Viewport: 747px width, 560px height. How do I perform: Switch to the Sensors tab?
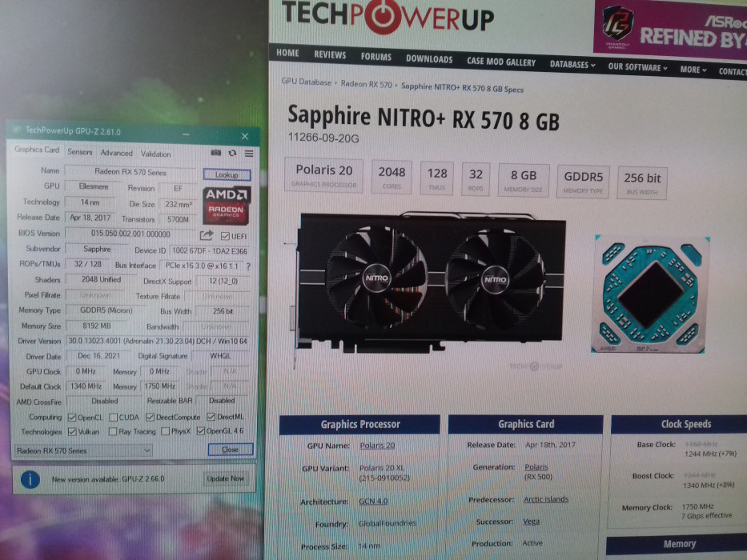[79, 152]
